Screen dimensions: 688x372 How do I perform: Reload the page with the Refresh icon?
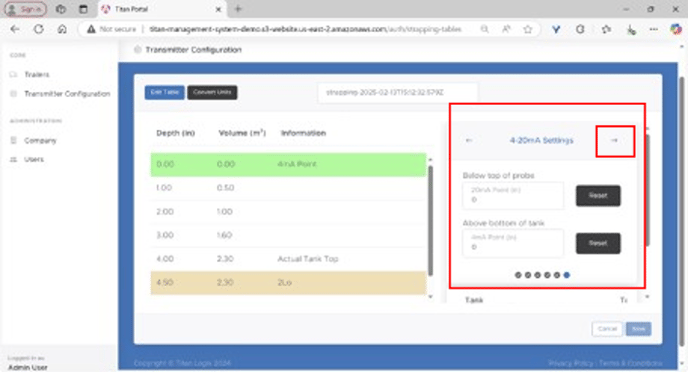[39, 29]
